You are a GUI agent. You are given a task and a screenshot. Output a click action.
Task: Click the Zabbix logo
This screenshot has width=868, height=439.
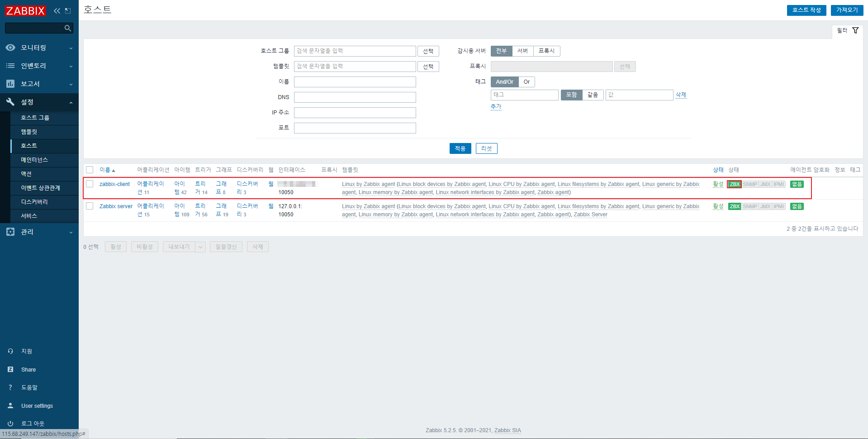click(25, 10)
